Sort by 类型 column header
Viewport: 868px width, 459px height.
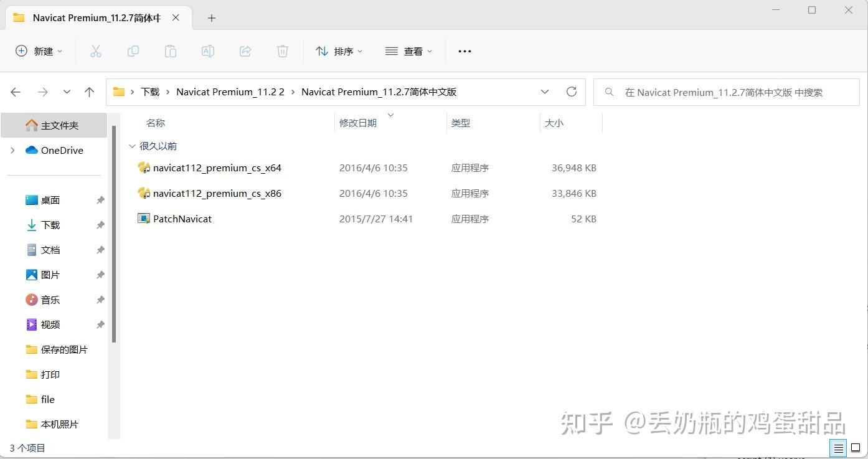pyautogui.click(x=461, y=123)
